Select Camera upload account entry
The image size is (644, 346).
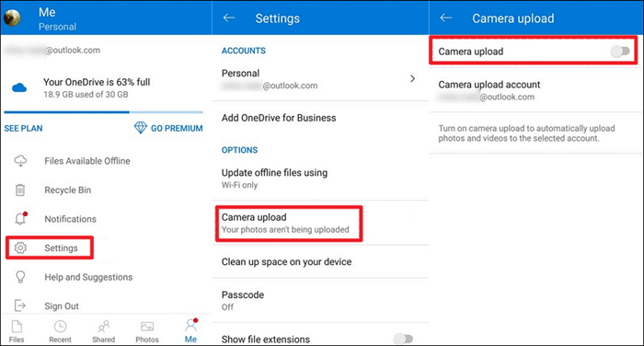[536, 90]
